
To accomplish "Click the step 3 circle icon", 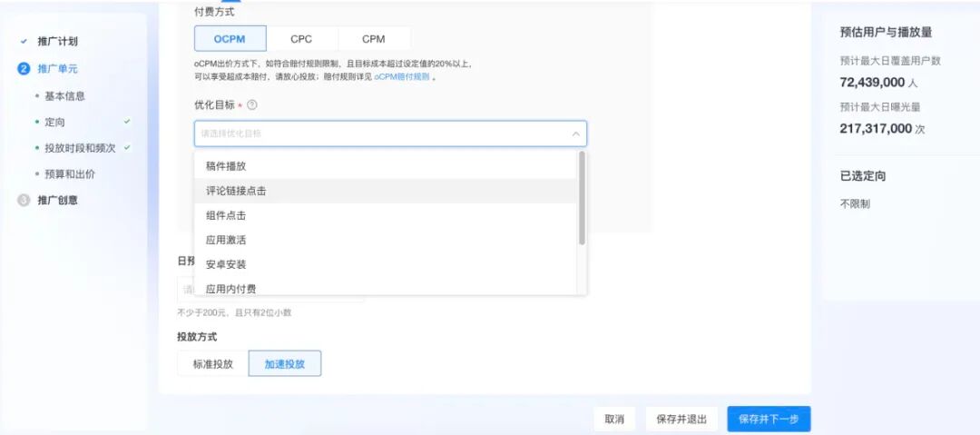I will [x=24, y=201].
